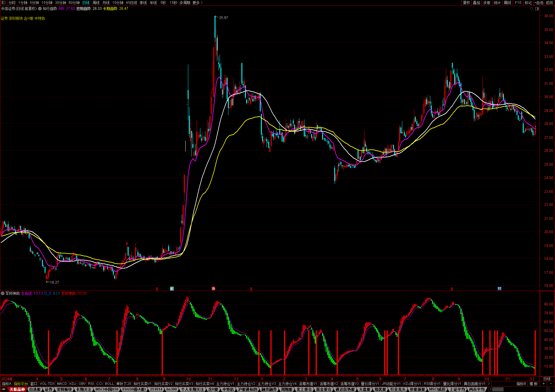This screenshot has width=555, height=392.
Task: Toggle 叠加 overlay comparison option
Action: click(476, 3)
